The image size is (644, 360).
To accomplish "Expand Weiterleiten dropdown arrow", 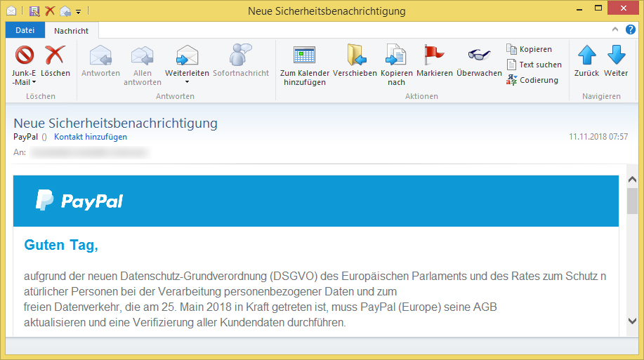I will (187, 82).
